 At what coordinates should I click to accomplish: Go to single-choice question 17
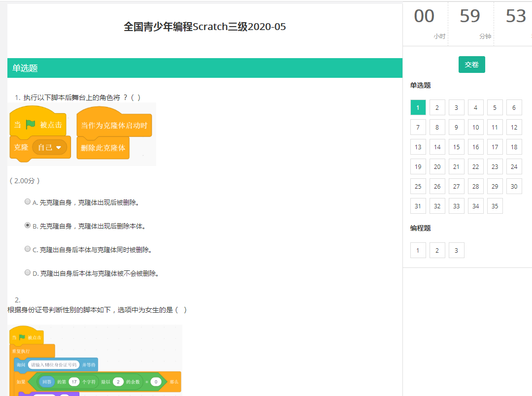tap(495, 147)
